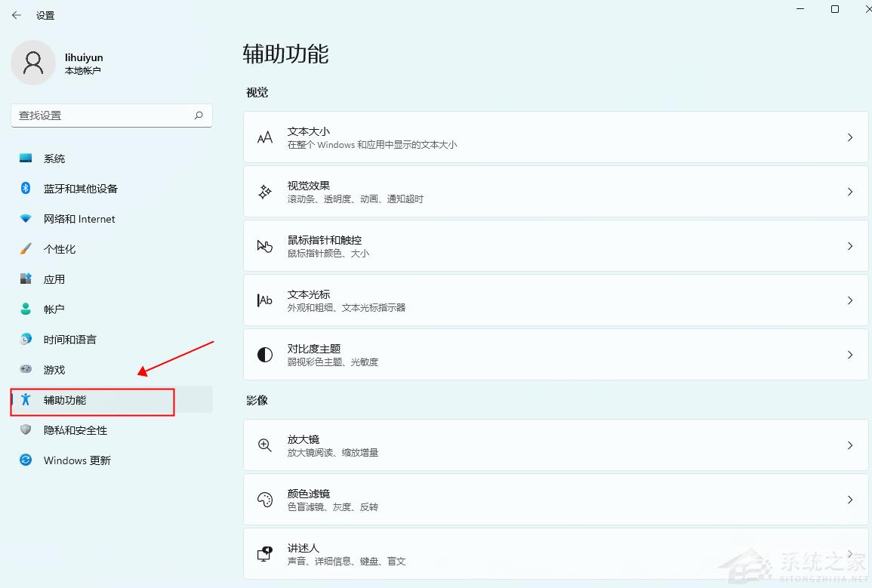The height and width of the screenshot is (588, 872).
Task: Click the back arrow at top left
Action: click(16, 15)
